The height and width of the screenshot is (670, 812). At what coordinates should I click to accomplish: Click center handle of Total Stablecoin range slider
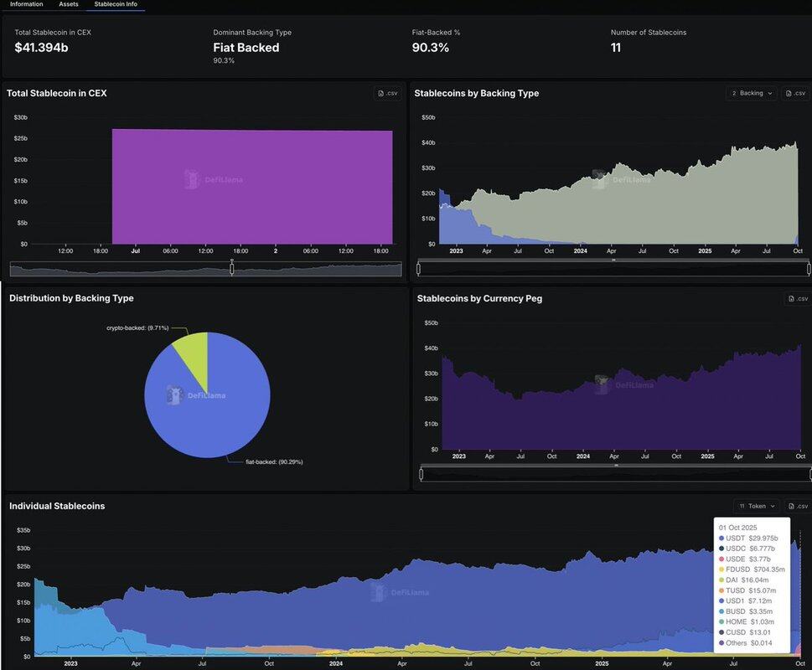232,268
